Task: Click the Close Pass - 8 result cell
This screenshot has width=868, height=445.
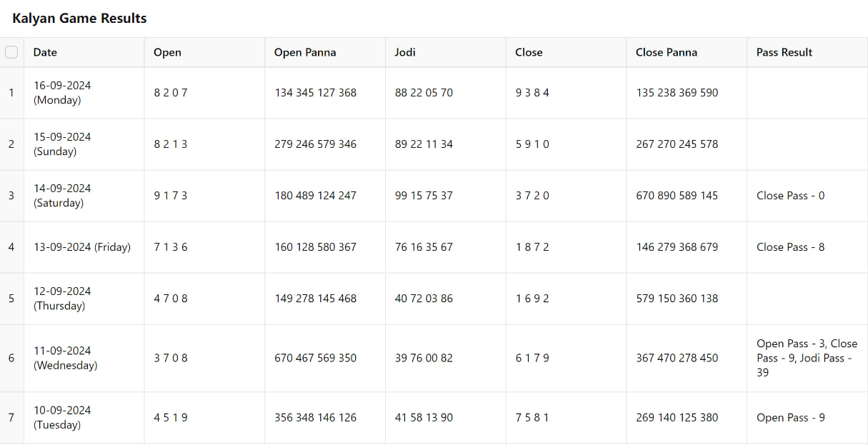Action: click(807, 247)
